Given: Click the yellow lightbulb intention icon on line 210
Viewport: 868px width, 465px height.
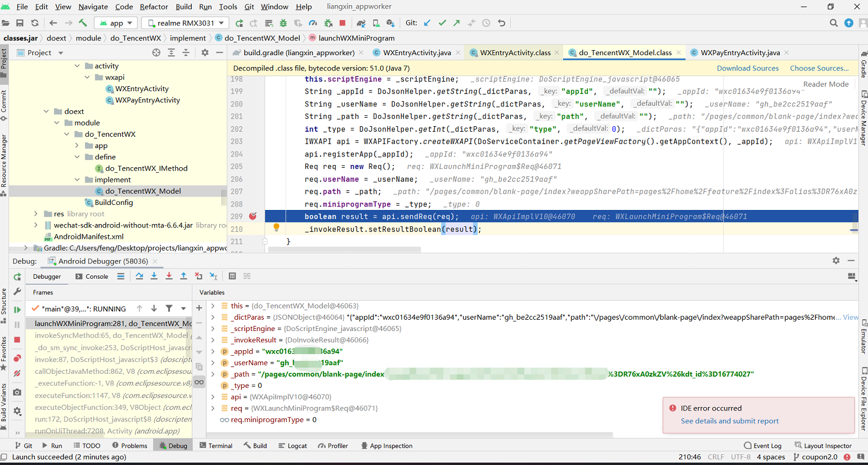Looking at the screenshot, I should click(x=276, y=227).
